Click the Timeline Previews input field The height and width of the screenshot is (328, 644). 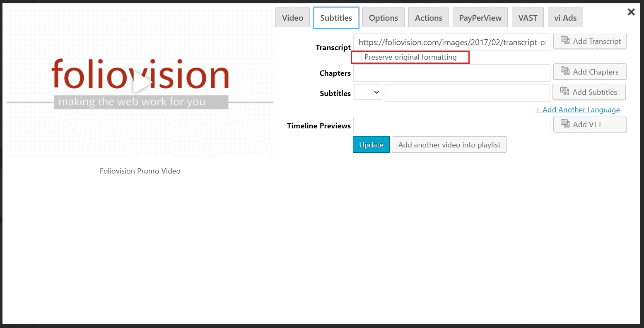click(x=452, y=125)
